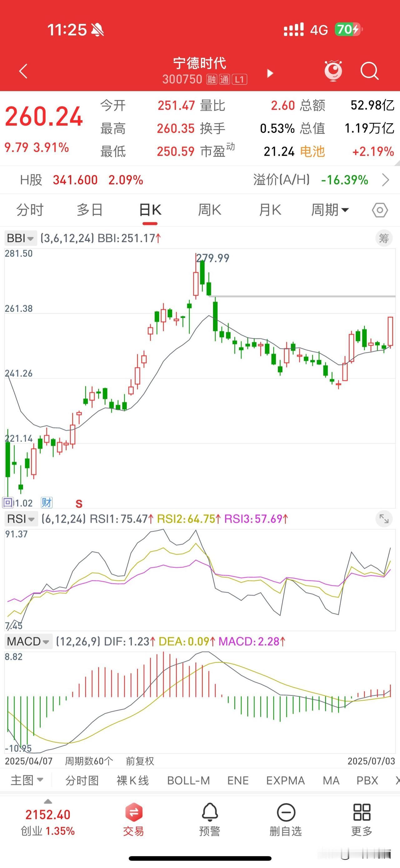The height and width of the screenshot is (868, 400).
Task: Go to next stock arrow
Action: (x=270, y=73)
